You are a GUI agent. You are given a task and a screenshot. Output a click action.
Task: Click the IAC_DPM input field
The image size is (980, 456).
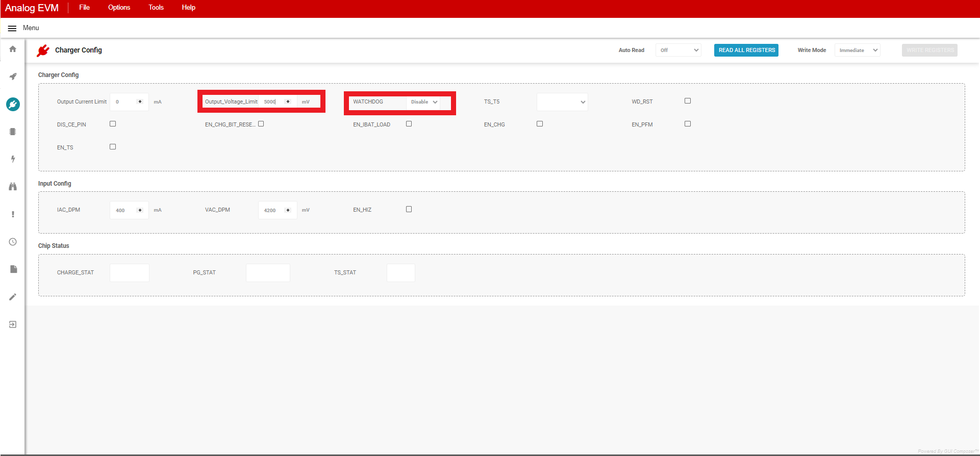(x=124, y=210)
